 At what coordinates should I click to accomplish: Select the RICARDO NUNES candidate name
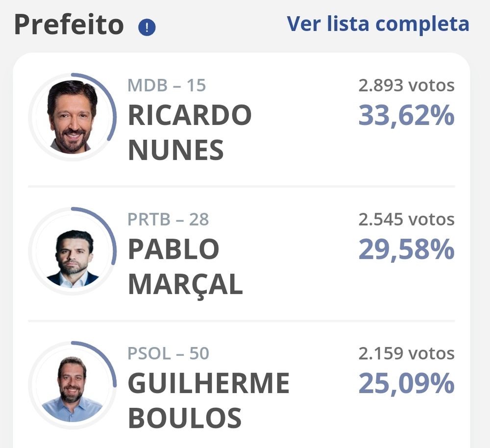(190, 132)
